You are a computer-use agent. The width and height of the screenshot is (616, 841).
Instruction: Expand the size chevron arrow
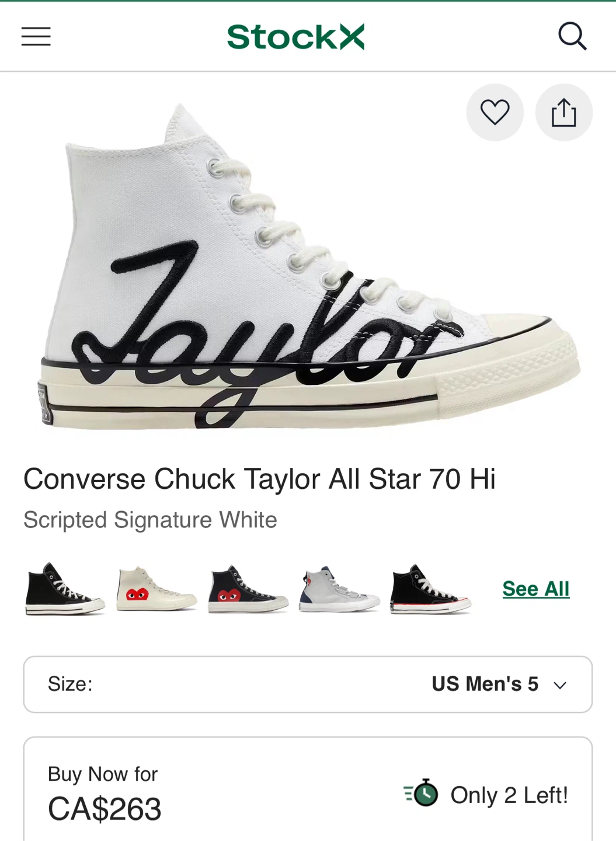click(560, 685)
